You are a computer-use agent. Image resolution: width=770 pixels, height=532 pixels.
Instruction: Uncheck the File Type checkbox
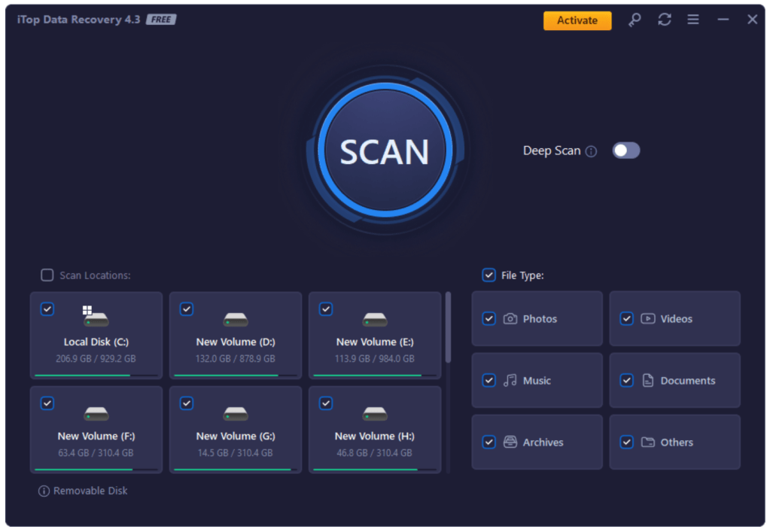[x=488, y=275]
